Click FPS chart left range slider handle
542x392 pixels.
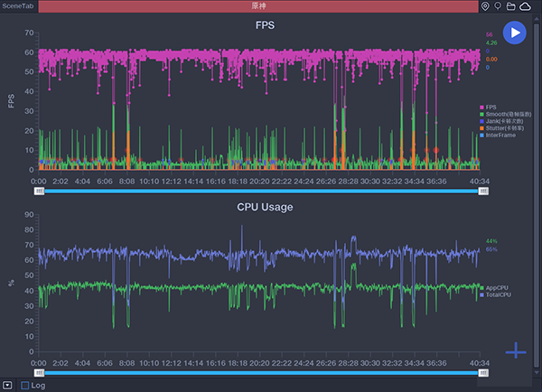pyautogui.click(x=39, y=191)
